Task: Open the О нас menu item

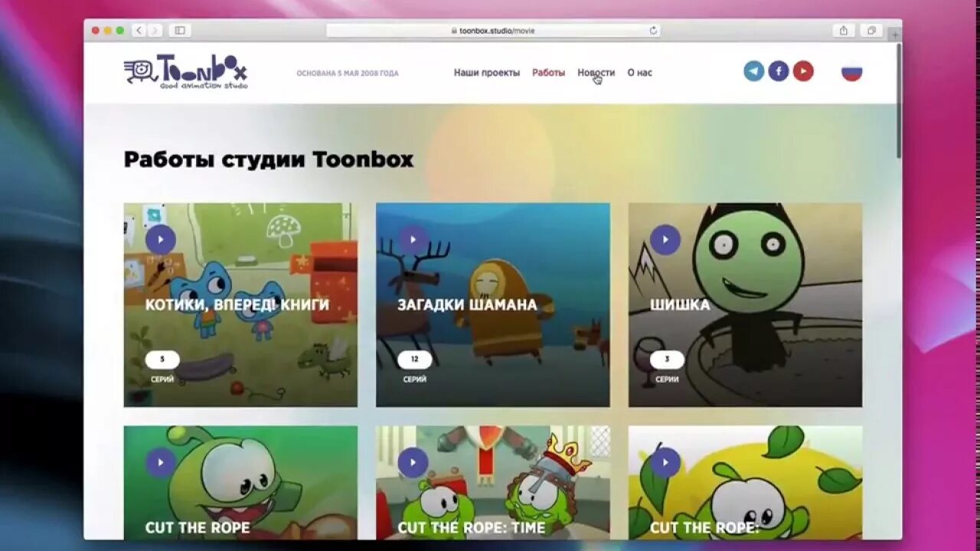Action: (x=640, y=73)
